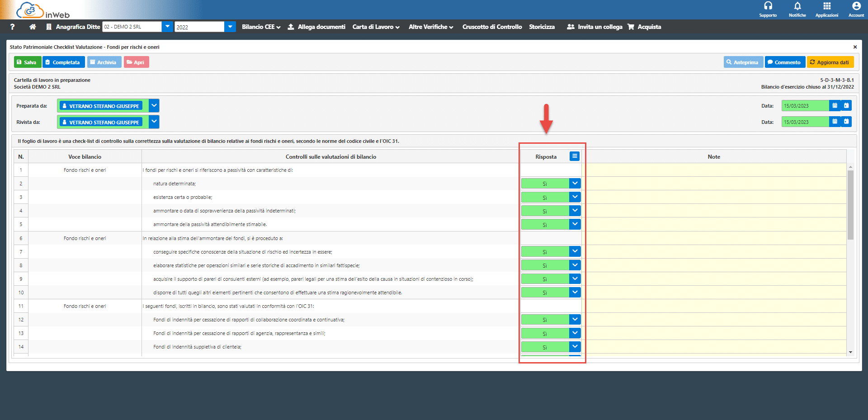Add a Commento
The height and width of the screenshot is (420, 868).
pyautogui.click(x=785, y=62)
